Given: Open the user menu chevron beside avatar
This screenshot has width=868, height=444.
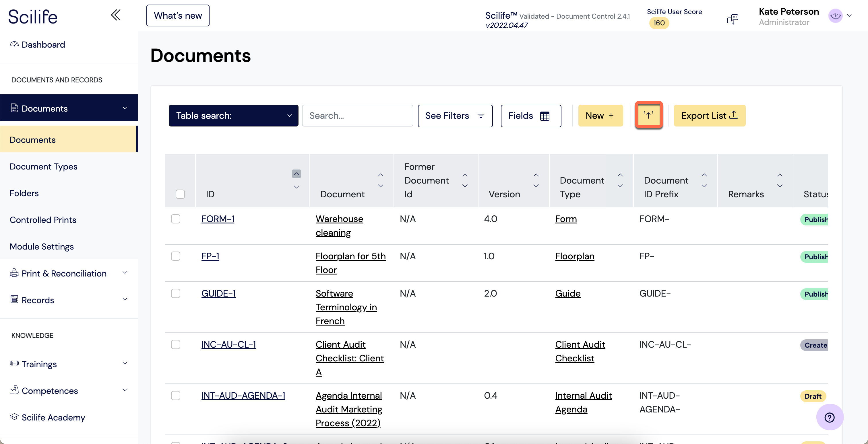Looking at the screenshot, I should point(849,15).
